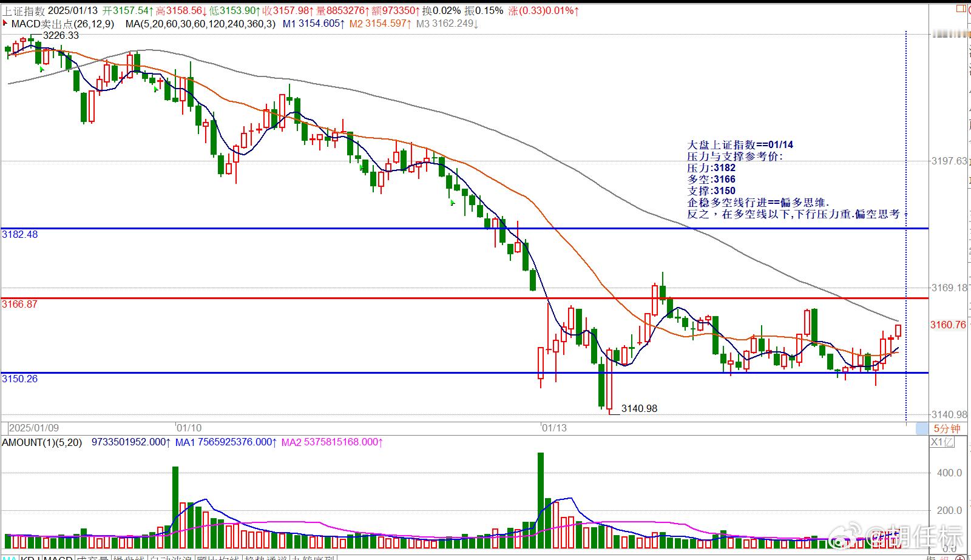971x560 pixels.
Task: Click the M3 3162.249 value
Action: click(x=447, y=24)
